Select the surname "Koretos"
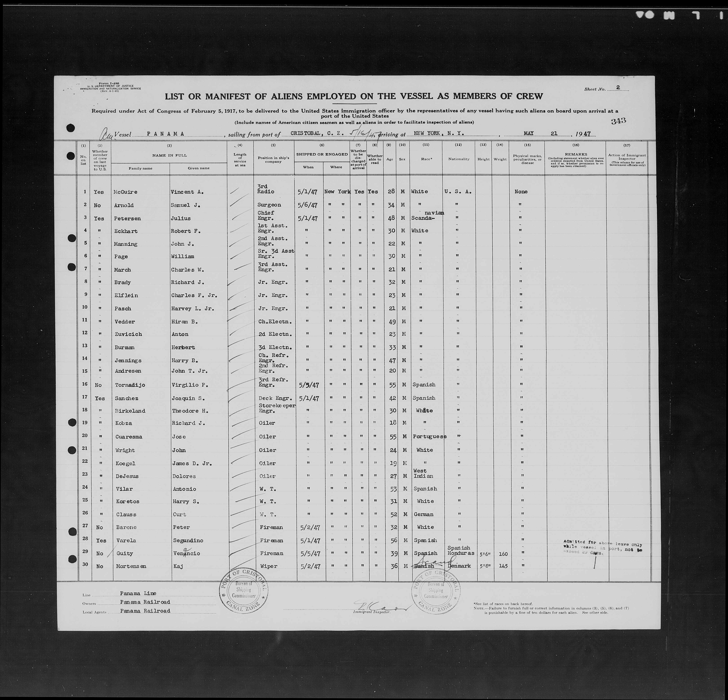This screenshot has height=700, width=728. click(127, 502)
